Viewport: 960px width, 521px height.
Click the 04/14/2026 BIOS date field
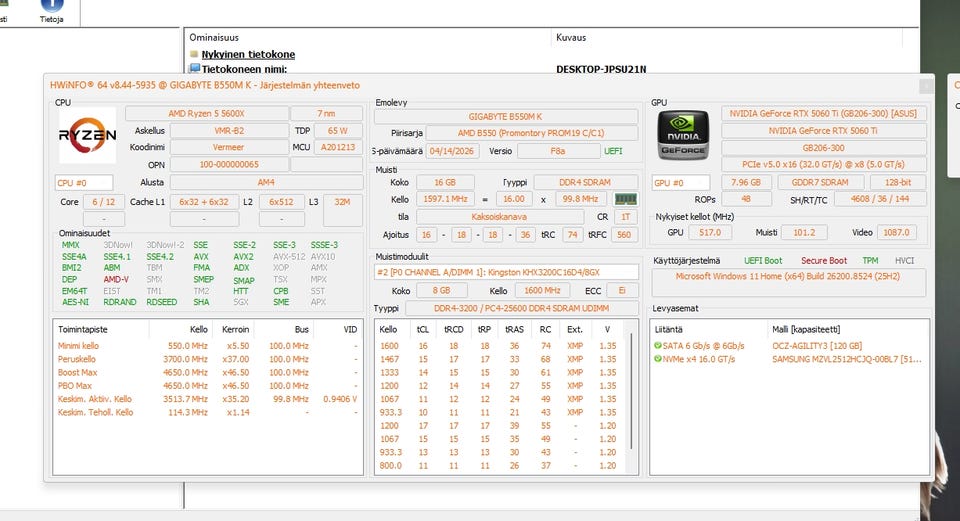[452, 151]
